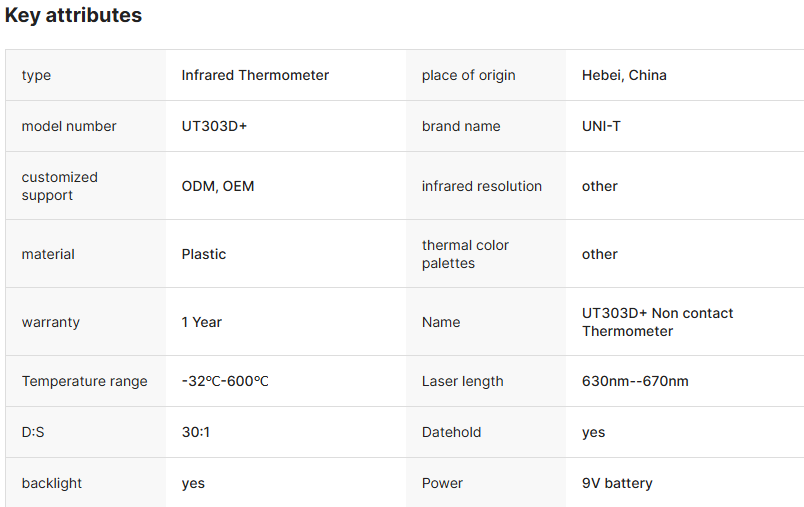Select the 9V battery power value

[617, 483]
